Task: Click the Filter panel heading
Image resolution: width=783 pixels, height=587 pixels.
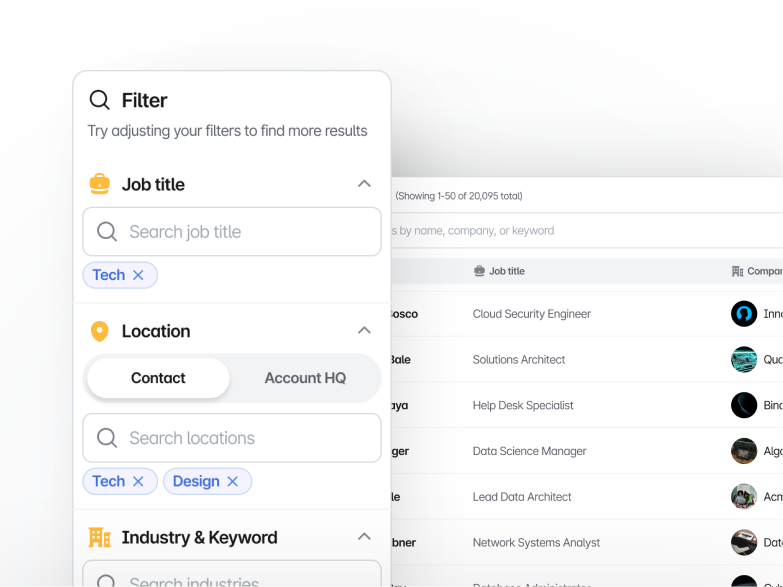Action: [144, 100]
